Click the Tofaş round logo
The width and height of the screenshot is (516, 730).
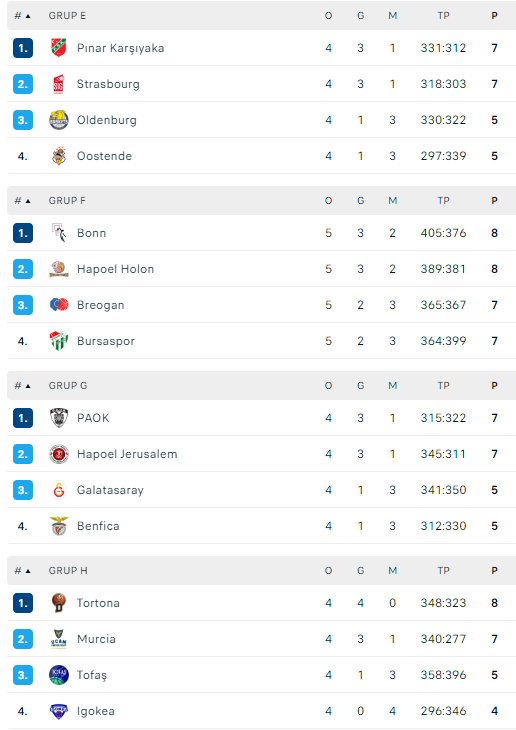(59, 675)
